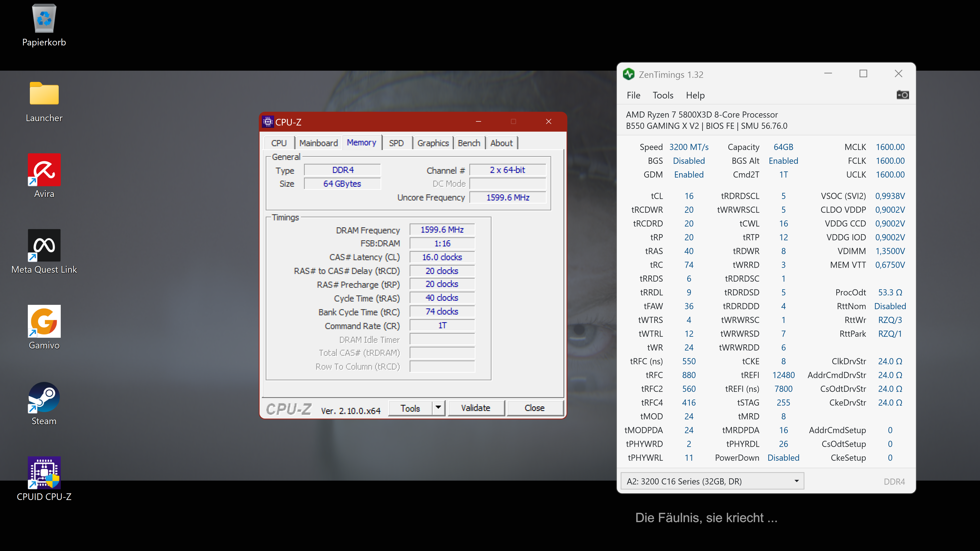
Task: Click the DRAM Frequency value field
Action: point(442,230)
